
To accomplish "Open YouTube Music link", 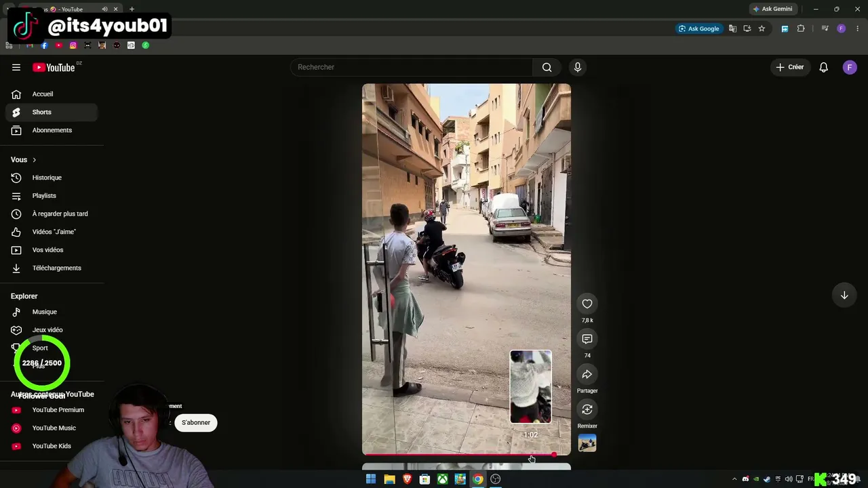I will [x=52, y=428].
